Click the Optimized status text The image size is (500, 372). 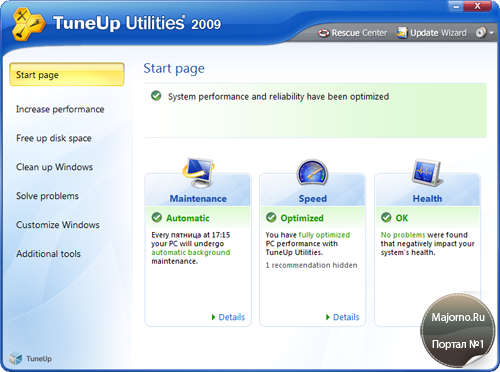click(x=302, y=218)
